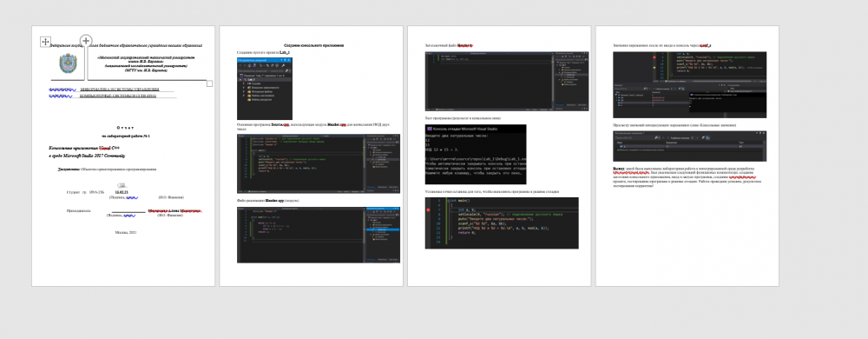Click the 'Москва, 2021' line
The image size is (868, 339).
[x=125, y=232]
